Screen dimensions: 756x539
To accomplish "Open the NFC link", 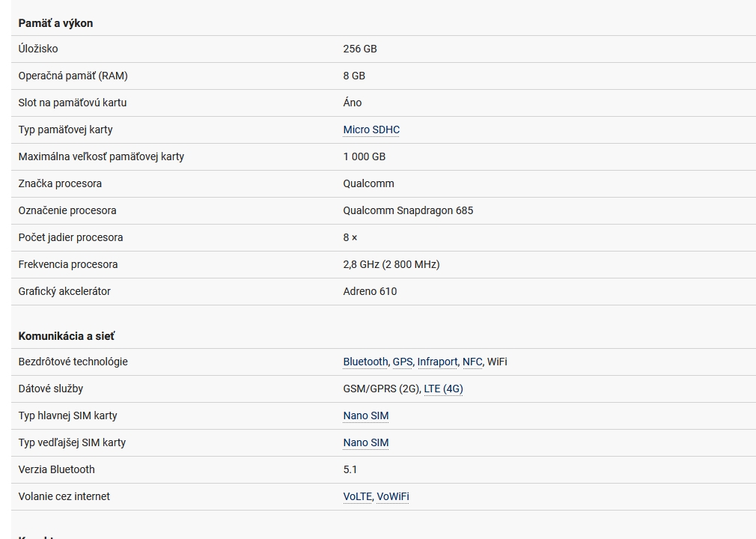I will pyautogui.click(x=472, y=362).
